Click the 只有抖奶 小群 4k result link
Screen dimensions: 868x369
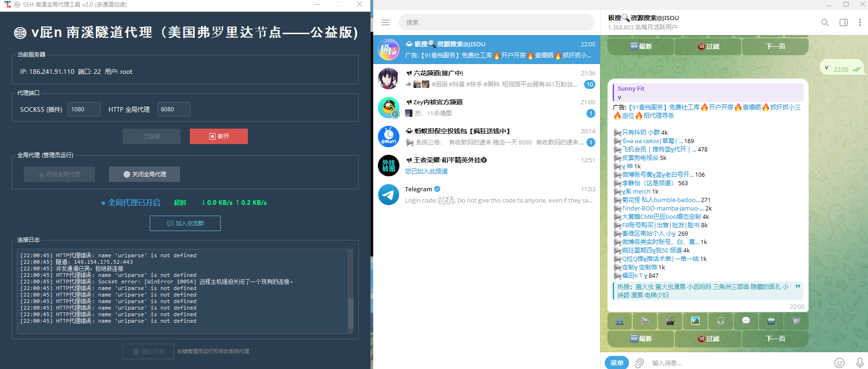(x=641, y=132)
